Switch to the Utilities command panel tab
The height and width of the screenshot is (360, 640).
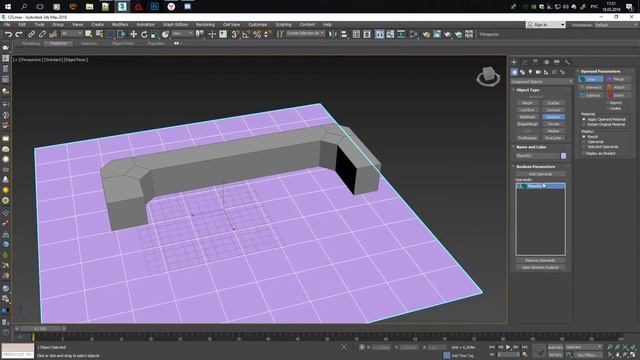(567, 62)
